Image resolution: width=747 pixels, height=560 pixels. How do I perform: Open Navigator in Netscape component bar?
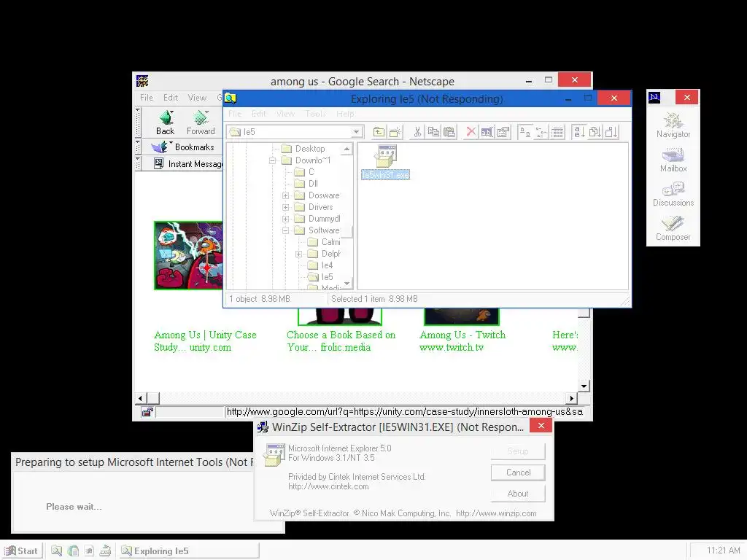[x=673, y=125]
